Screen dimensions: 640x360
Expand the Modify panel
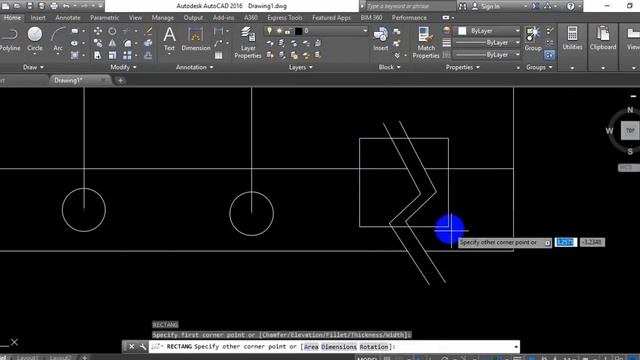[123, 67]
